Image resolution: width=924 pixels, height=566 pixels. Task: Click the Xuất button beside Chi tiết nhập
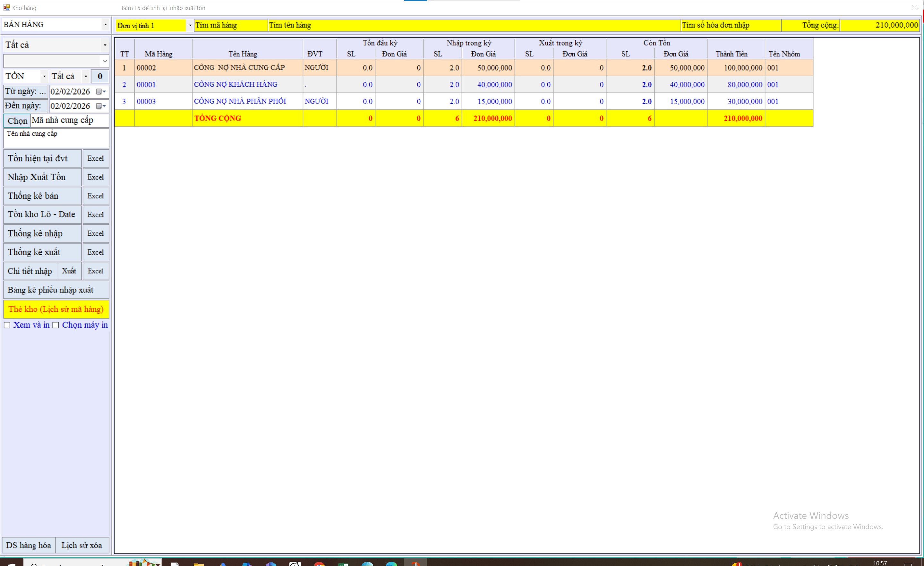[x=69, y=271]
